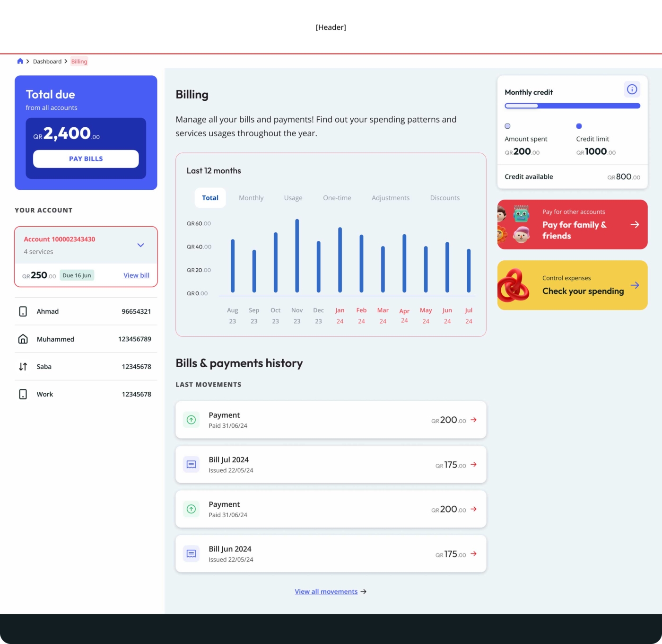
Task: Click the house icon beside Muhammed
Action: click(23, 339)
